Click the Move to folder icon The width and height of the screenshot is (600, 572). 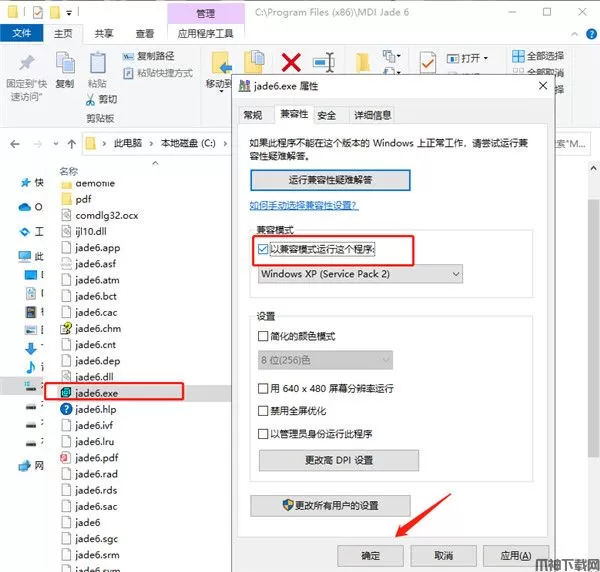coord(222,62)
